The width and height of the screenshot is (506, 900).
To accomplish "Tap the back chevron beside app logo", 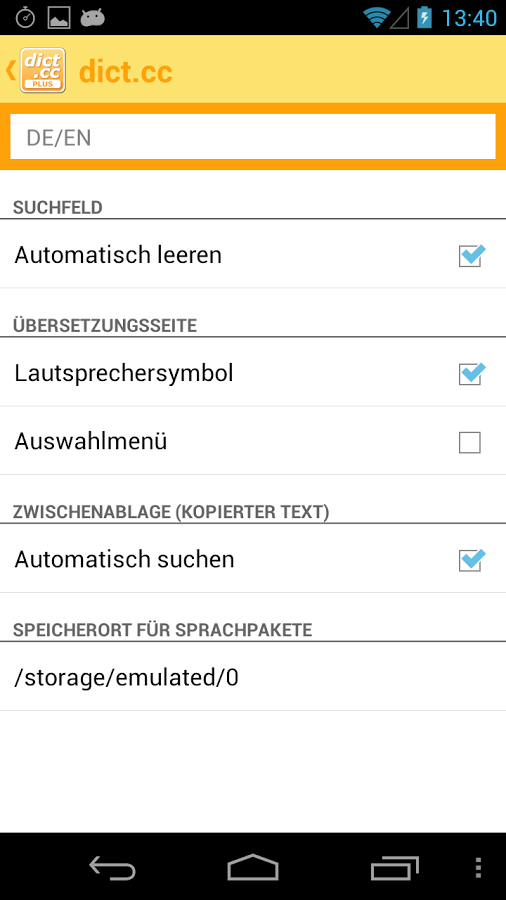I will coord(10,70).
